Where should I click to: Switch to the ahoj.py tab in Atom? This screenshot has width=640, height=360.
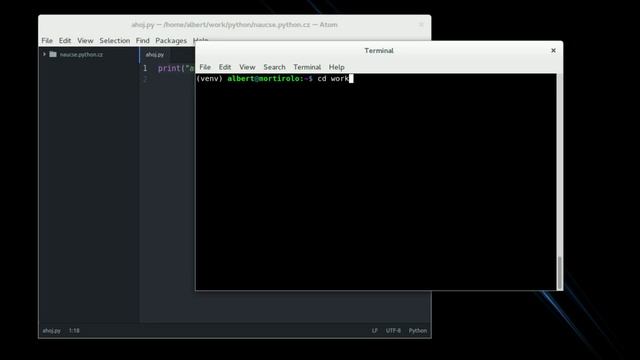(155, 54)
